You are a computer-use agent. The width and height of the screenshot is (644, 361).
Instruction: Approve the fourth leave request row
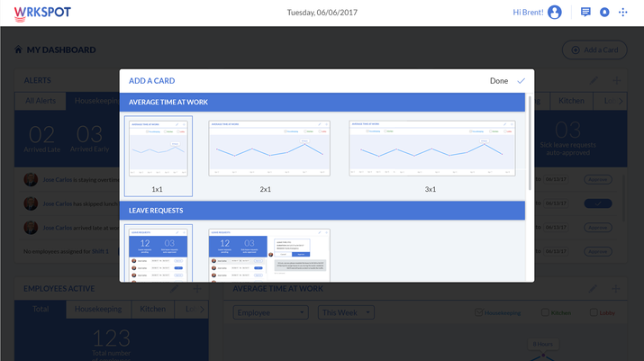coord(597,251)
